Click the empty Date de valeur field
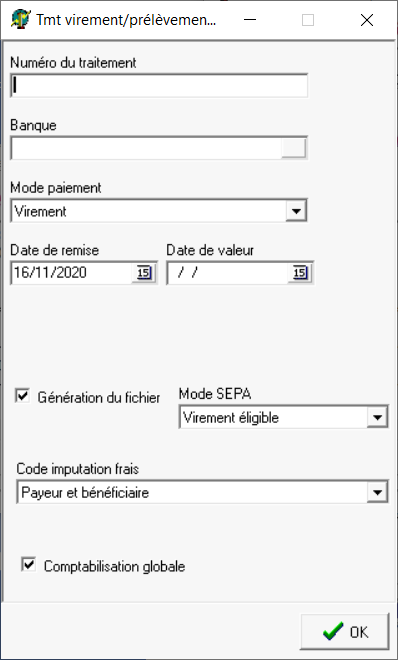Image resolution: width=398 pixels, height=660 pixels. click(x=228, y=273)
